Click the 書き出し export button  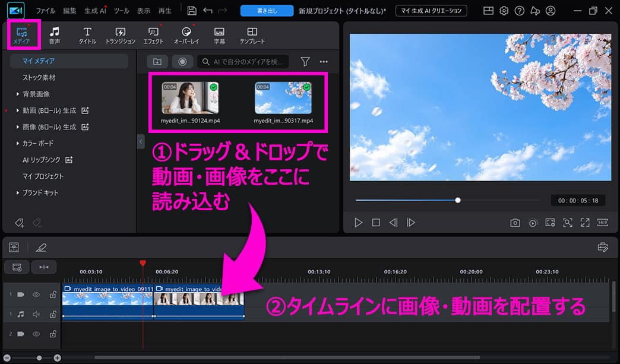267,11
